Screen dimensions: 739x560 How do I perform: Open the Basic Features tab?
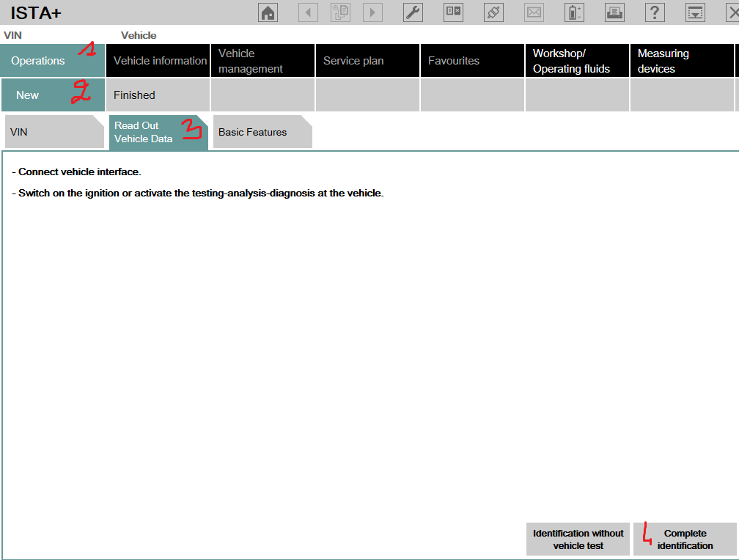[x=262, y=132]
